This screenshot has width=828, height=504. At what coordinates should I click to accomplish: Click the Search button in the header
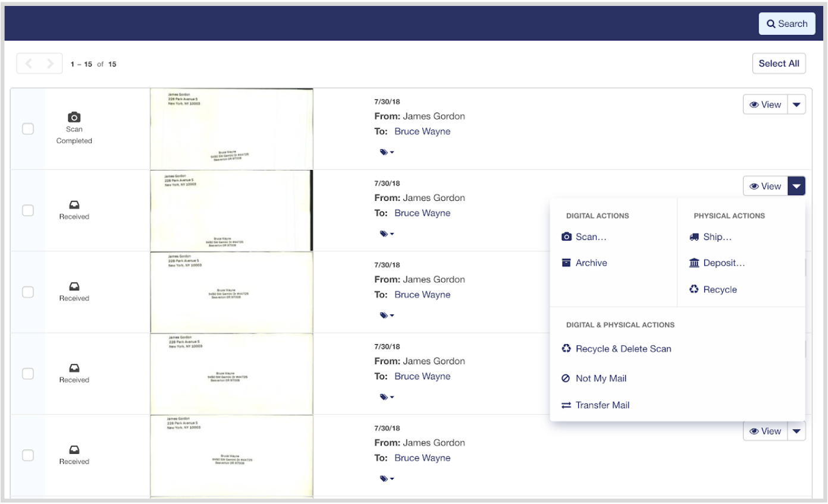point(786,24)
